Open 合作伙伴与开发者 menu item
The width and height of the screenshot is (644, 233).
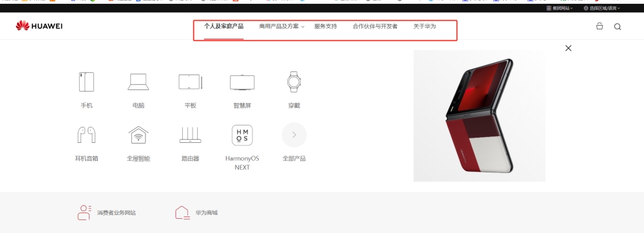[375, 26]
